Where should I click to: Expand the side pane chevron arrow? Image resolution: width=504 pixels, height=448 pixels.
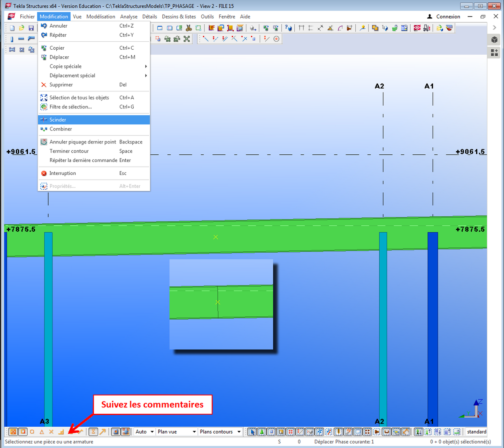494,27
